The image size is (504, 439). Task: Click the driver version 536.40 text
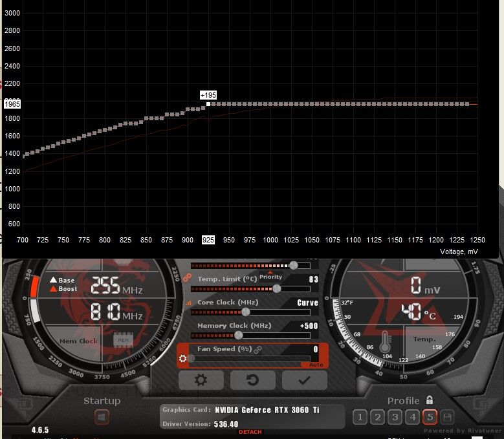226,424
